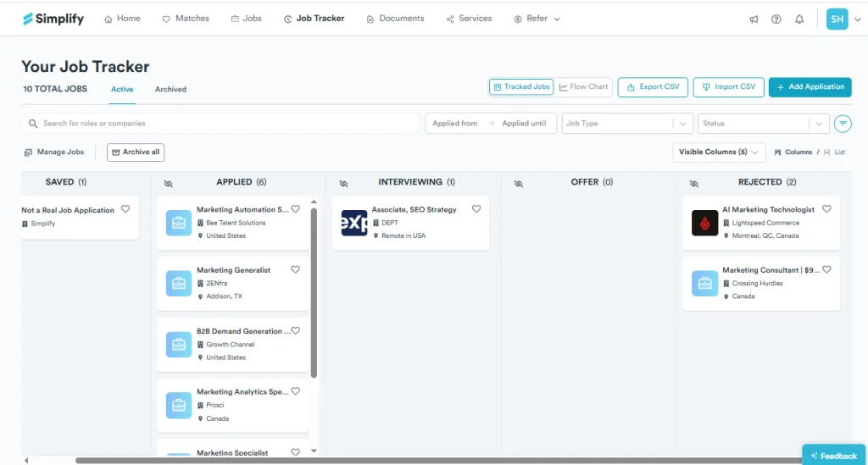Open the Job Type dropdown
Screen dimensions: 868x465
(627, 124)
